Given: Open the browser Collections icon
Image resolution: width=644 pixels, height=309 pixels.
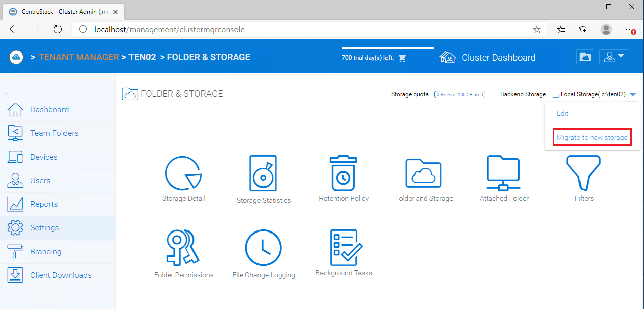Looking at the screenshot, I should click(584, 29).
